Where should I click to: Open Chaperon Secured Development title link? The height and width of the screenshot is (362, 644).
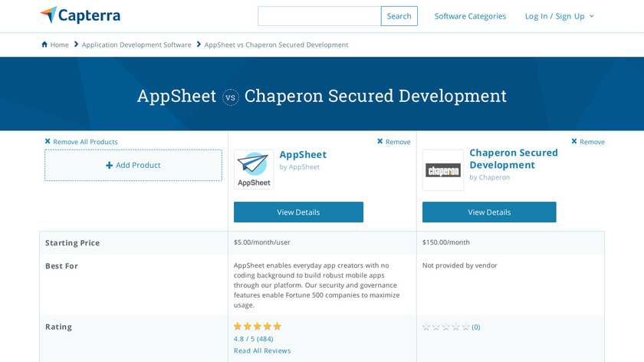pos(514,159)
